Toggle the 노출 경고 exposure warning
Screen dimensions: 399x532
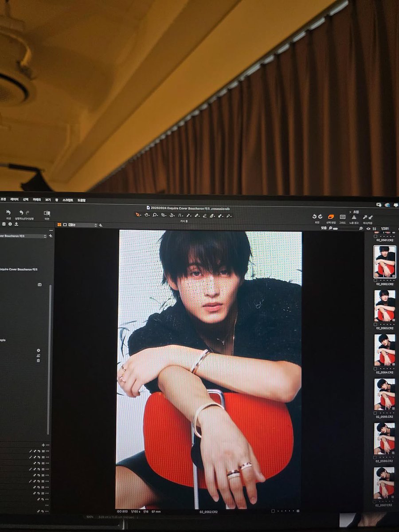(x=354, y=217)
